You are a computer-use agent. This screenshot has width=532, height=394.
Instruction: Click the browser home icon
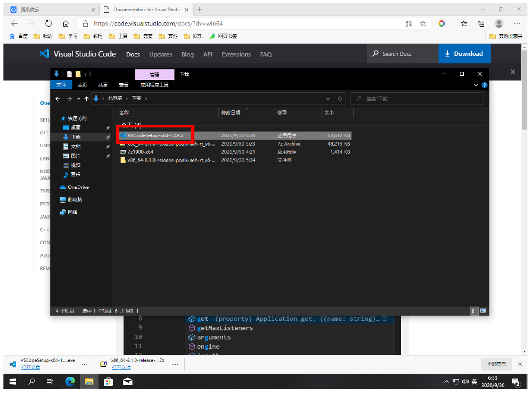tap(66, 23)
